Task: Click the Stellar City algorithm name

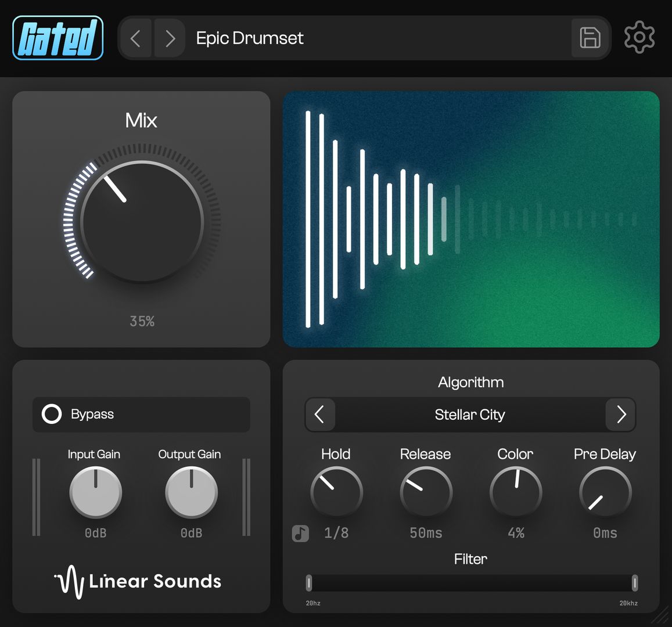Action: pos(470,415)
